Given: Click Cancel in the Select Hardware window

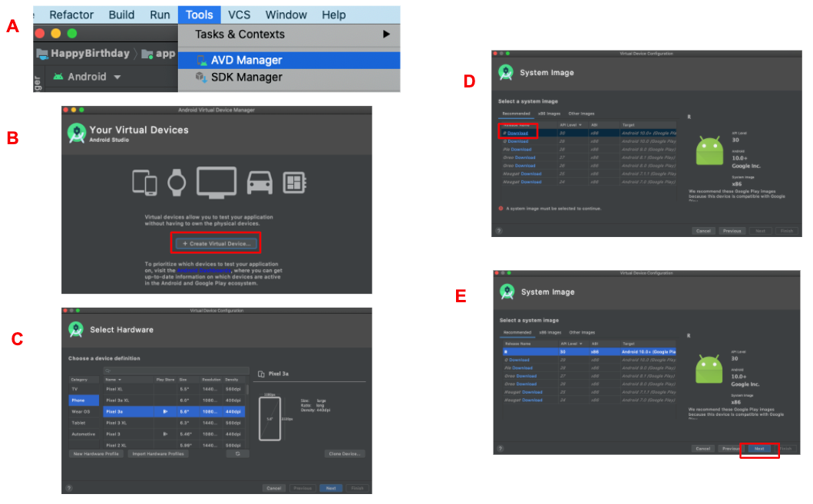Looking at the screenshot, I should [x=274, y=488].
